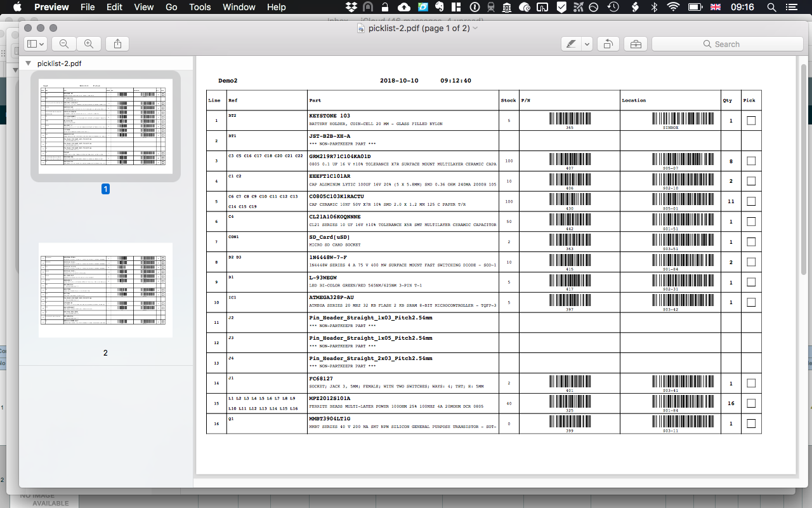Click the KEYSTONE 103 part name

tap(329, 116)
